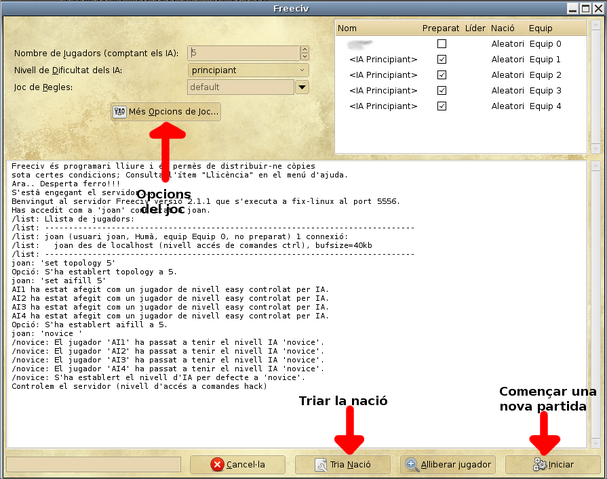The height and width of the screenshot is (479, 607).
Task: Click log line "joan: 'novice '"
Action: [46, 333]
